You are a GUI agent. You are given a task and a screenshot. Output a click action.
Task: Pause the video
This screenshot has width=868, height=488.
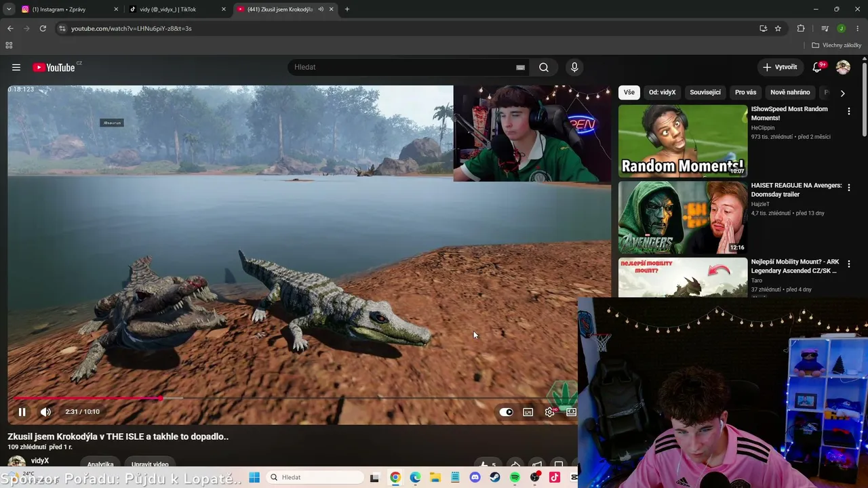coord(22,411)
